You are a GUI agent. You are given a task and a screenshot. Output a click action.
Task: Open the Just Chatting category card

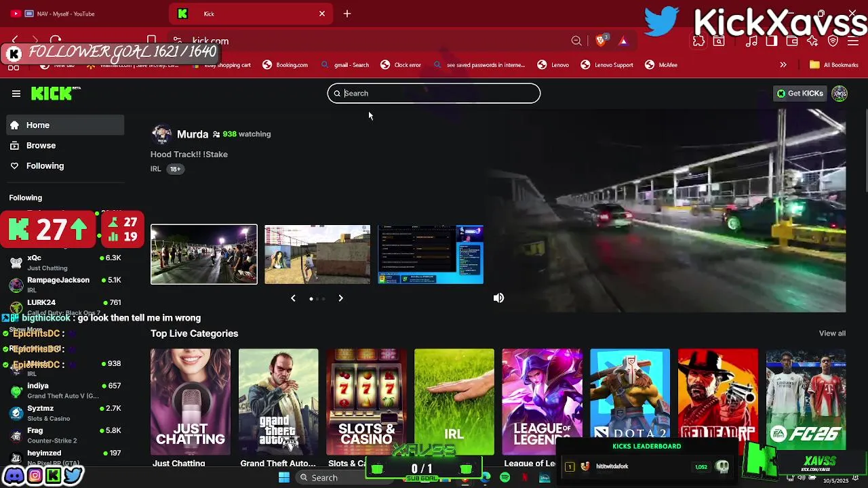click(x=191, y=401)
